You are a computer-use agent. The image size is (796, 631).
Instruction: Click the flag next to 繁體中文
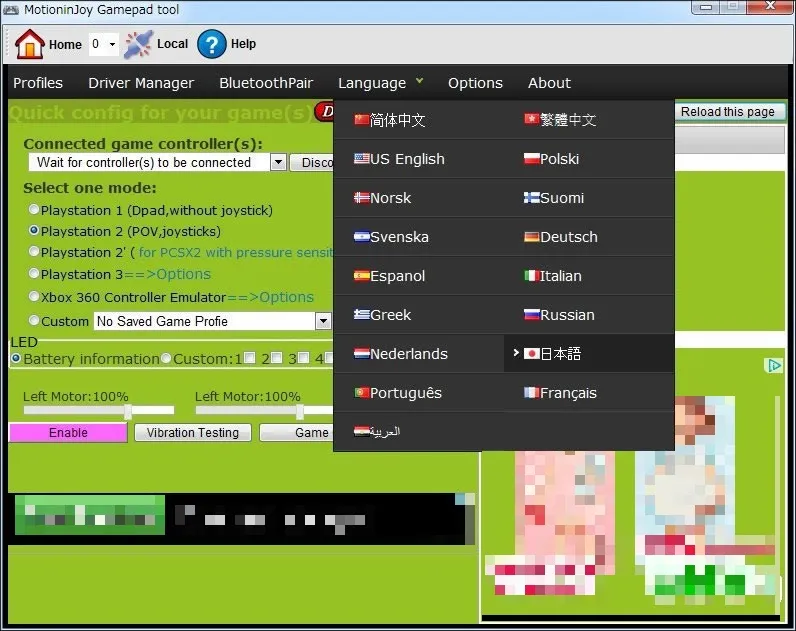(531, 120)
